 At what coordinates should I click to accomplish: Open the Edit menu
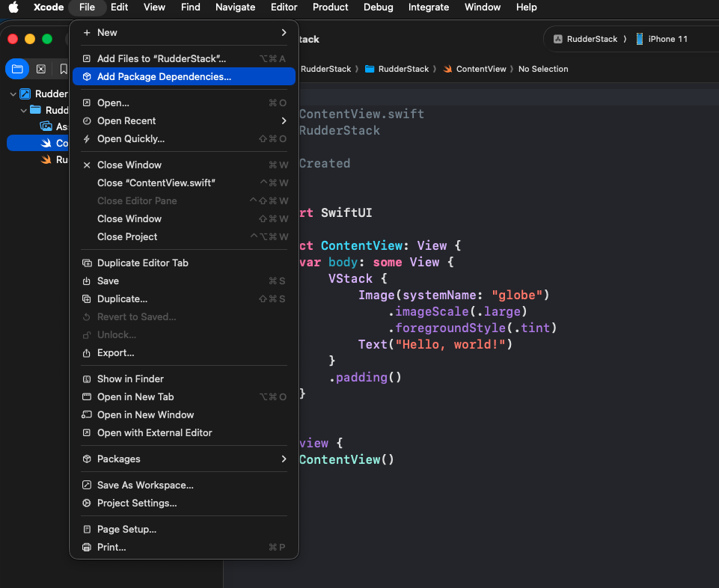pyautogui.click(x=119, y=7)
